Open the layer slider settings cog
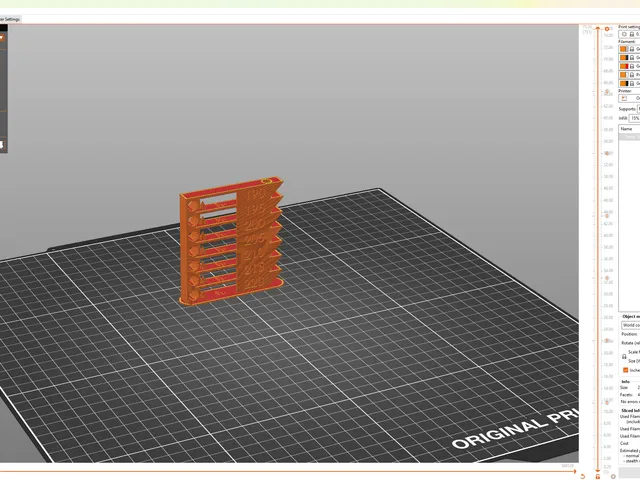Viewport: 640px width, 480px height. click(613, 476)
